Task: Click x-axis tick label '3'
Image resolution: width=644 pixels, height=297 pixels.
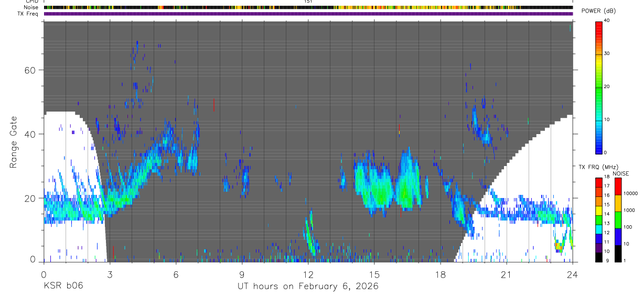Action: click(x=110, y=274)
